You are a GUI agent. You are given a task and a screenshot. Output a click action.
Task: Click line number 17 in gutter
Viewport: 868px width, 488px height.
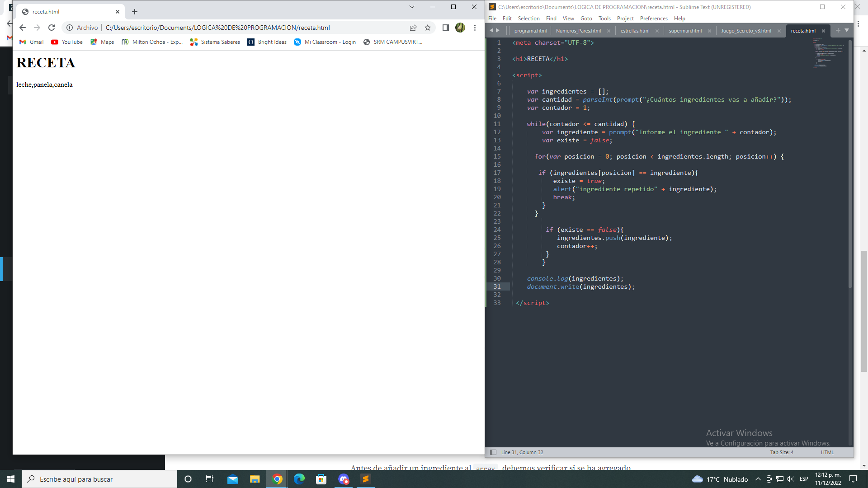click(x=497, y=173)
